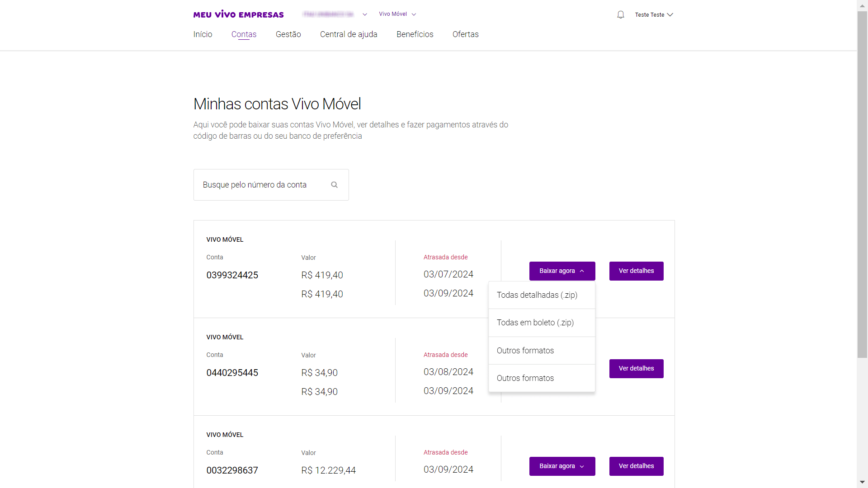868x488 pixels.
Task: Click the Minhas contas Vivo Móvel heading
Action: click(277, 104)
